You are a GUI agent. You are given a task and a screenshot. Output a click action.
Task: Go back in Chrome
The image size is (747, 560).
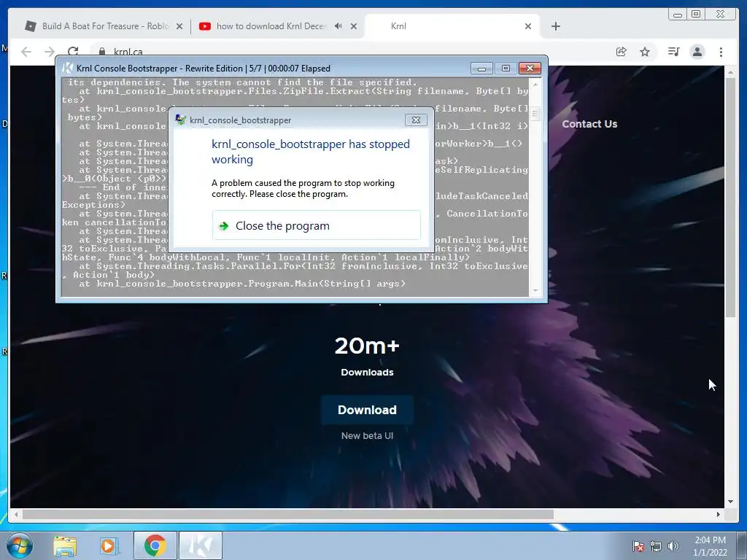click(26, 52)
